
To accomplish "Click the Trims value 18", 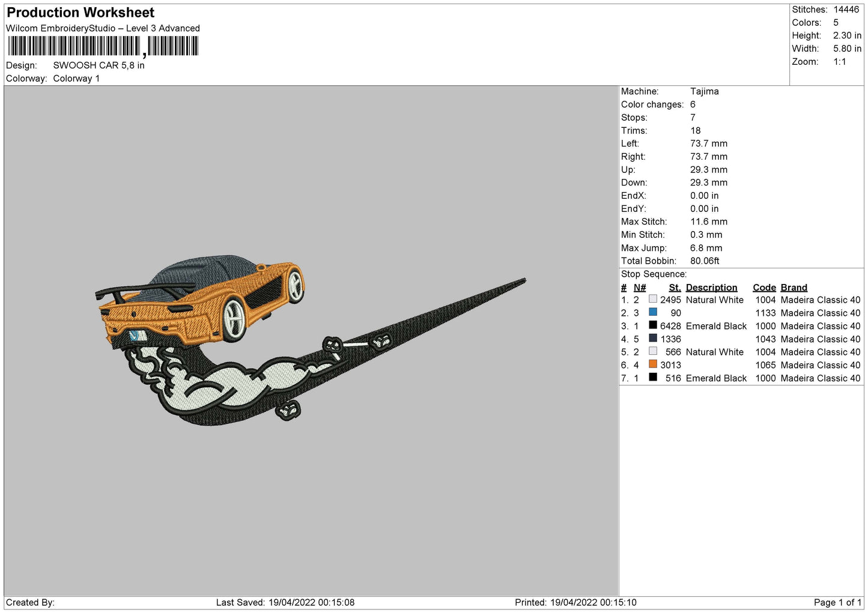I will 696,131.
